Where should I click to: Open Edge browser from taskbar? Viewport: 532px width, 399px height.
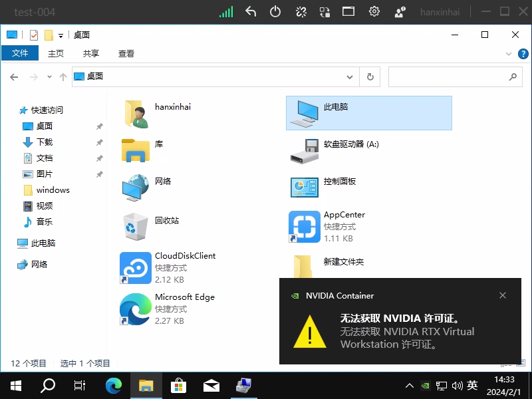pyautogui.click(x=113, y=386)
